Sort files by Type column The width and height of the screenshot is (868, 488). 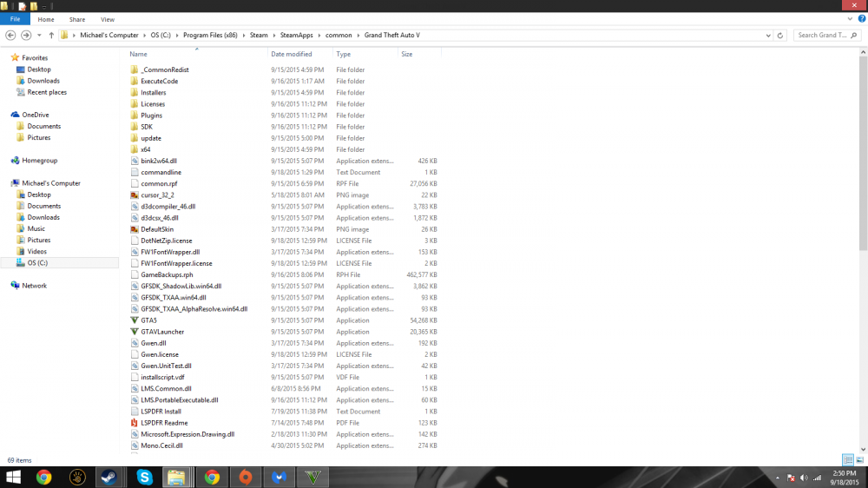point(343,54)
